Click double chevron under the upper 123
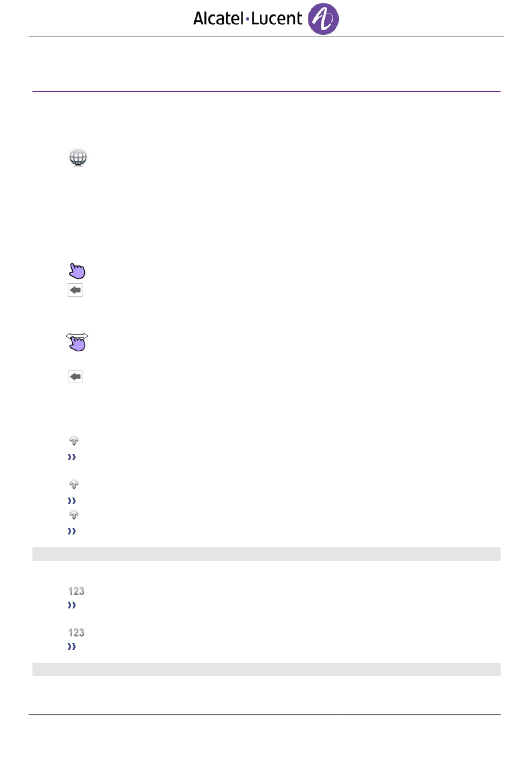 click(x=72, y=605)
